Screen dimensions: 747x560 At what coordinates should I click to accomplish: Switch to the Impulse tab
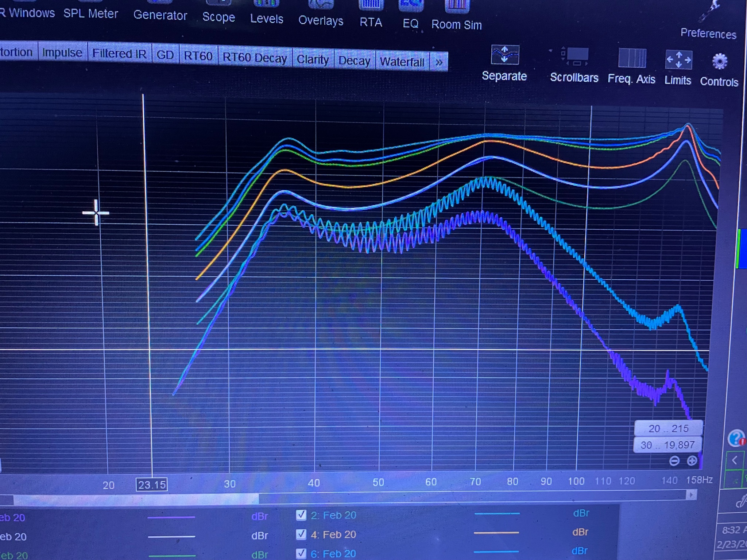[62, 53]
